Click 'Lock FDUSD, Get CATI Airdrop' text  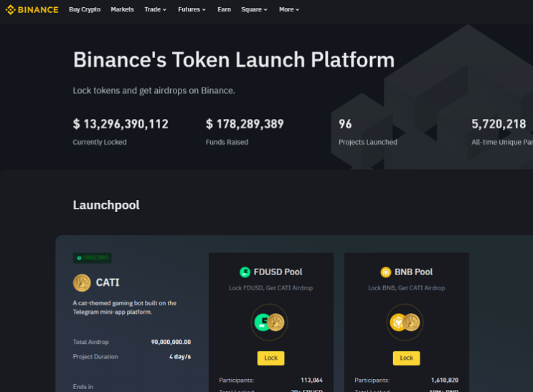click(271, 288)
